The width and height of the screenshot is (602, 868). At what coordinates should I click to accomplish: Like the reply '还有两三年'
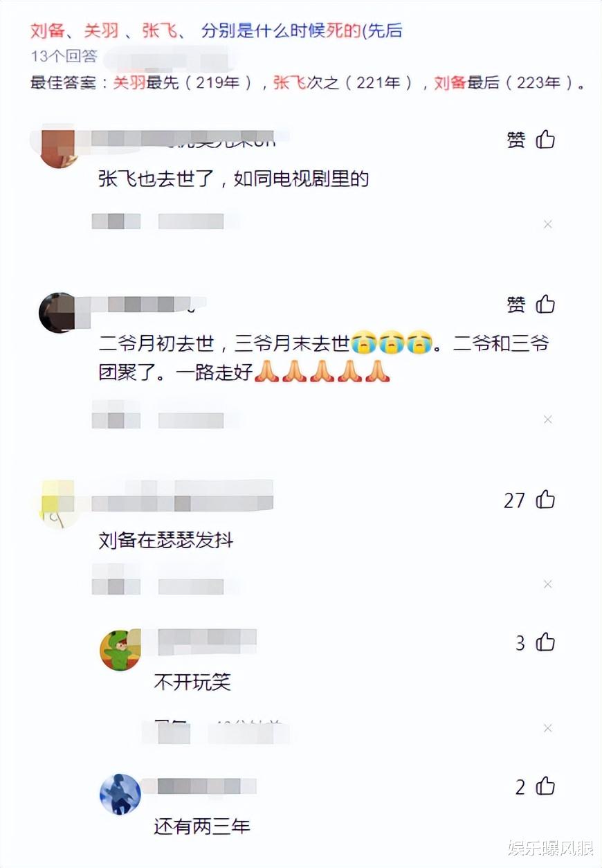pos(546,786)
